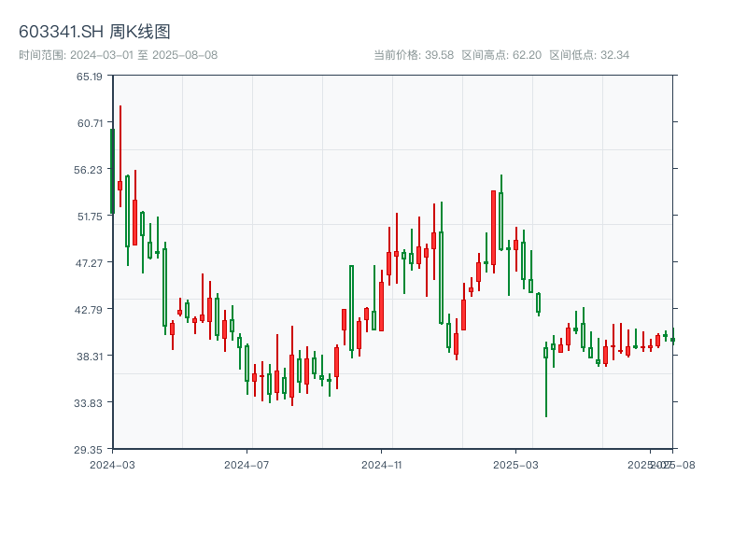Viewport: 747px width, 560px height.
Task: Click the y-axis value 47.27
Action: [89, 263]
